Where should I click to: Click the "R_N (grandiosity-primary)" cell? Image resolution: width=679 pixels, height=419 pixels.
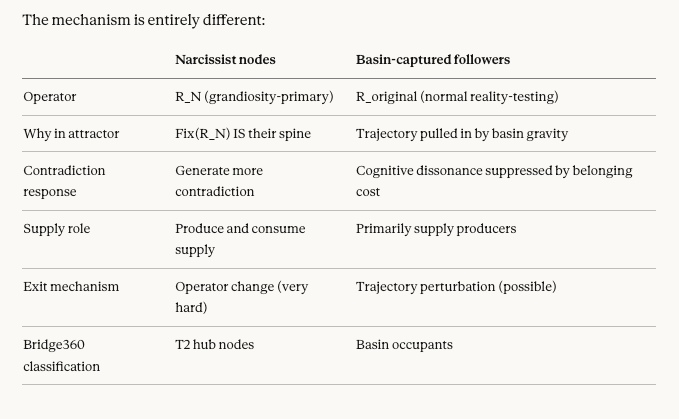(254, 97)
